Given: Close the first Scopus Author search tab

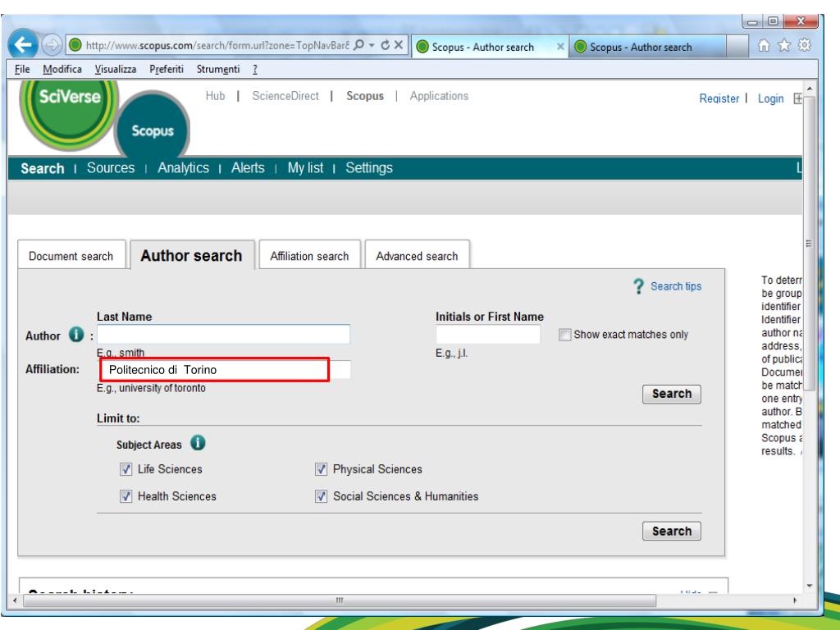Looking at the screenshot, I should [559, 47].
